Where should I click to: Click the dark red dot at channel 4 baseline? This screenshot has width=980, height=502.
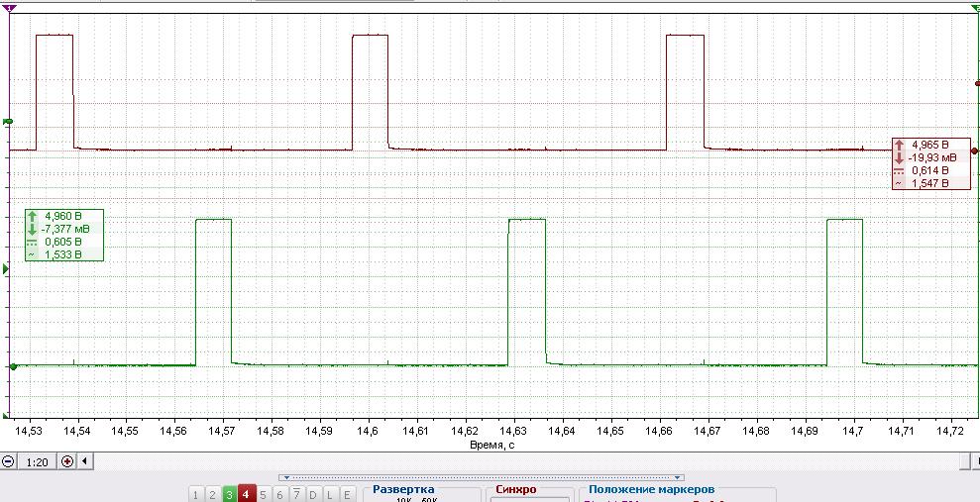[974, 151]
